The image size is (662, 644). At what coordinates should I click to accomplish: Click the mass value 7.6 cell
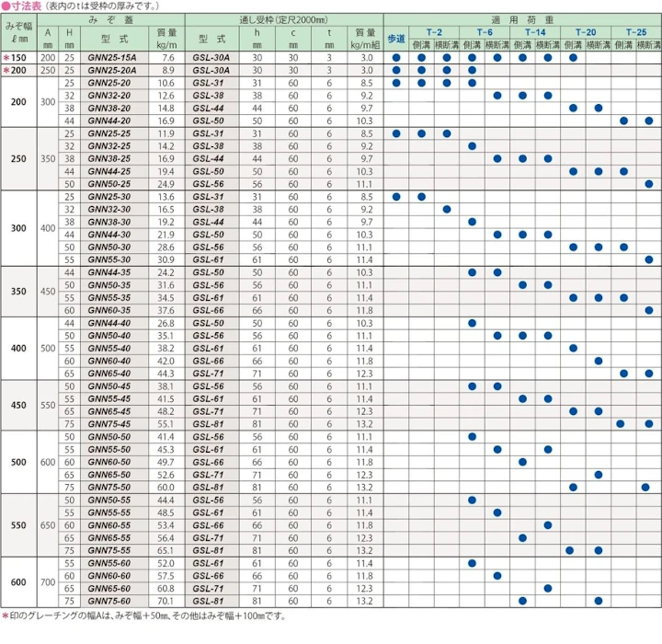coord(168,58)
